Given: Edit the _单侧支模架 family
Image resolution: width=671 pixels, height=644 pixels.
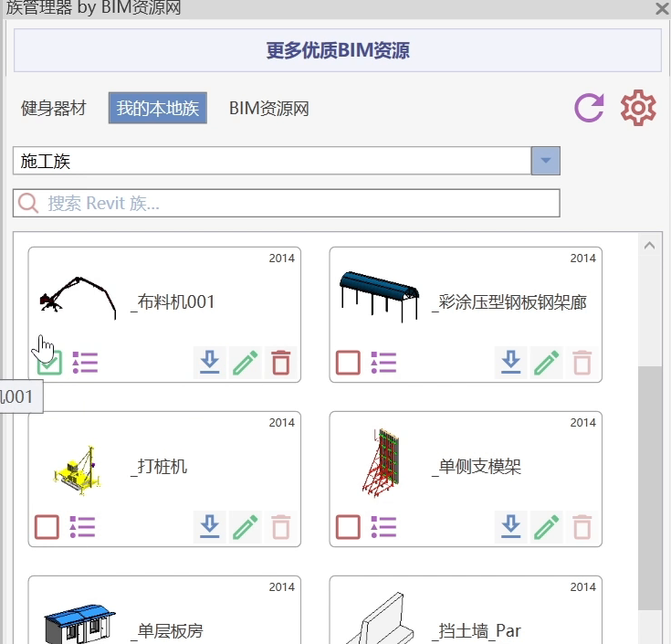Looking at the screenshot, I should pyautogui.click(x=547, y=527).
